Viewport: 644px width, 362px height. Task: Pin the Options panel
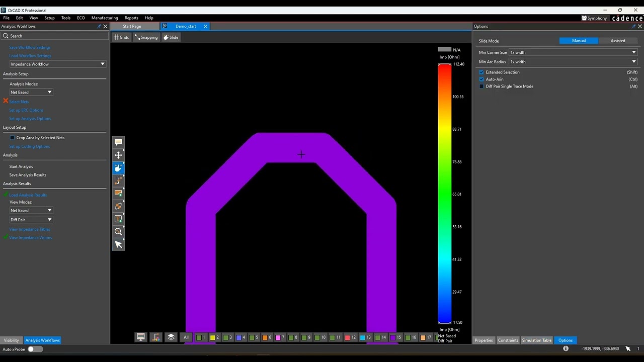click(x=633, y=26)
